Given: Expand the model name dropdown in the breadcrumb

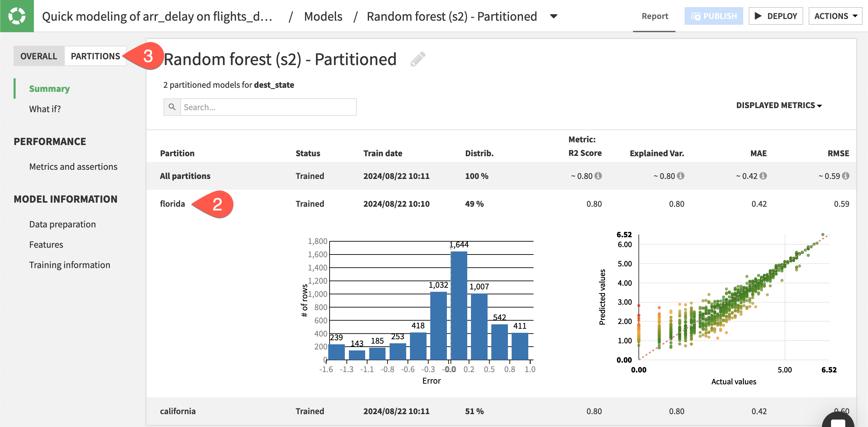Looking at the screenshot, I should pyautogui.click(x=554, y=16).
